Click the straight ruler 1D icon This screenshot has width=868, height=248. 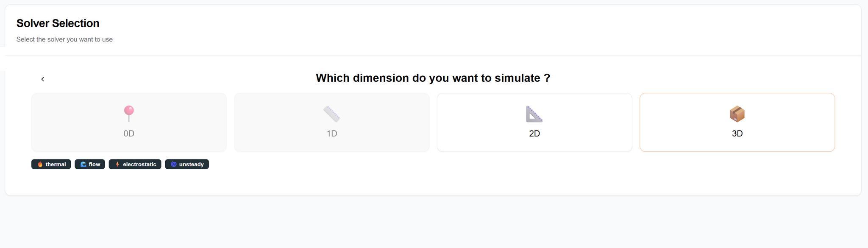(331, 114)
